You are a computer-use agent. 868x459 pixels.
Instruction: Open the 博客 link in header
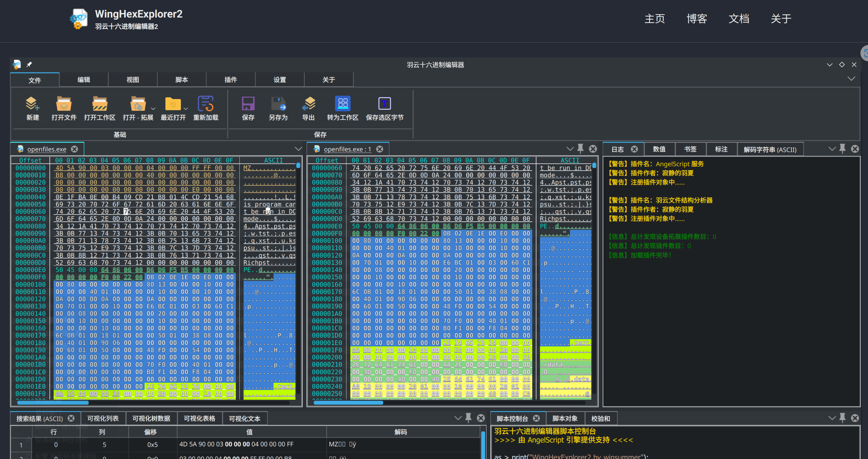[696, 19]
